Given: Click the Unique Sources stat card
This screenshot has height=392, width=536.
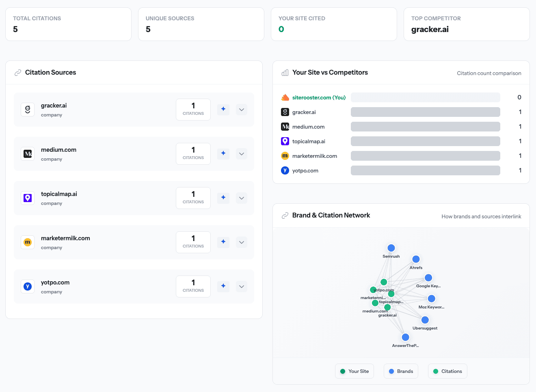Looking at the screenshot, I should [201, 24].
